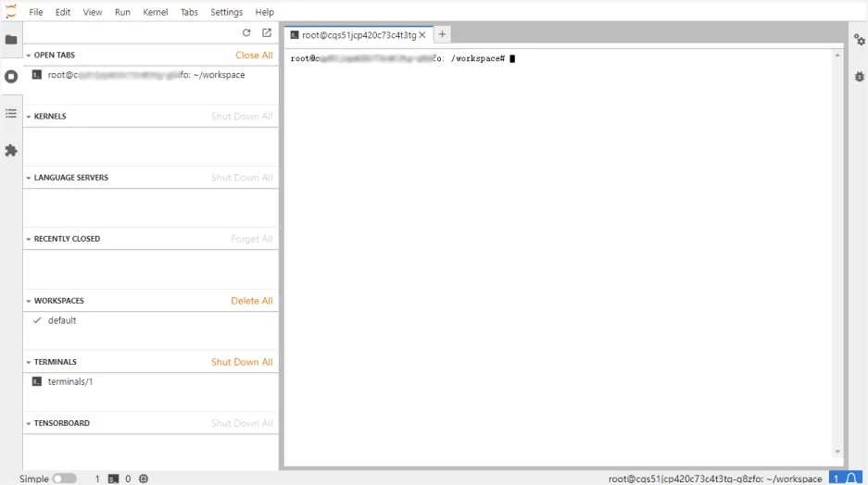The width and height of the screenshot is (868, 485).
Task: Click the terminal icon next to terminals/1
Action: 36,381
